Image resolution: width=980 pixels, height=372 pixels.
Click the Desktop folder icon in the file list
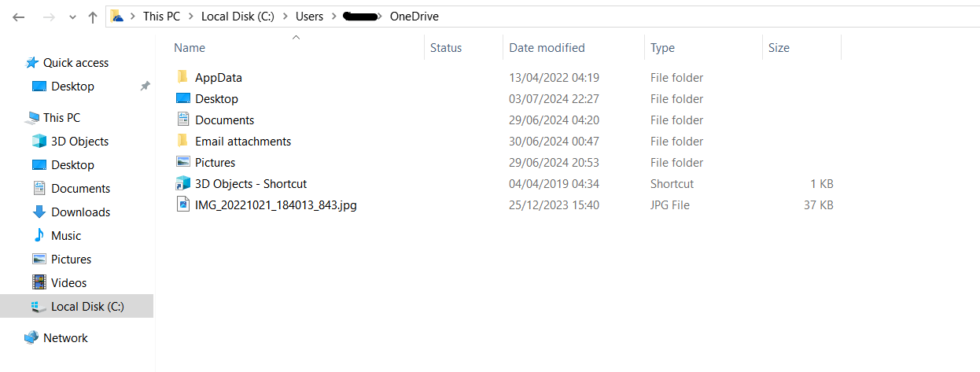click(183, 98)
